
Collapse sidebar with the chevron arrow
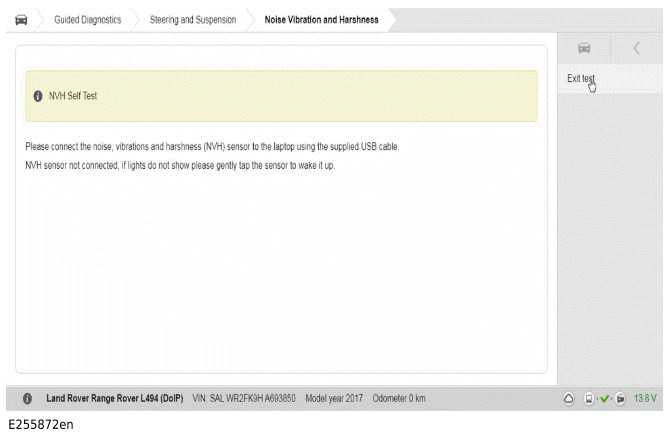tap(637, 48)
